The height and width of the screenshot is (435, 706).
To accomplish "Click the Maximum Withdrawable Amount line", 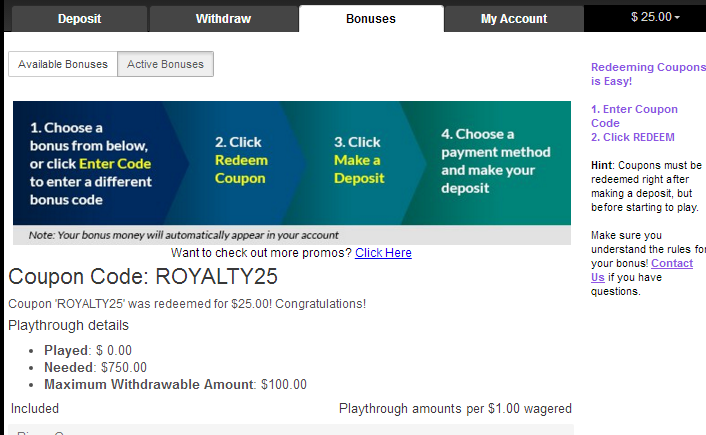I will tap(175, 384).
